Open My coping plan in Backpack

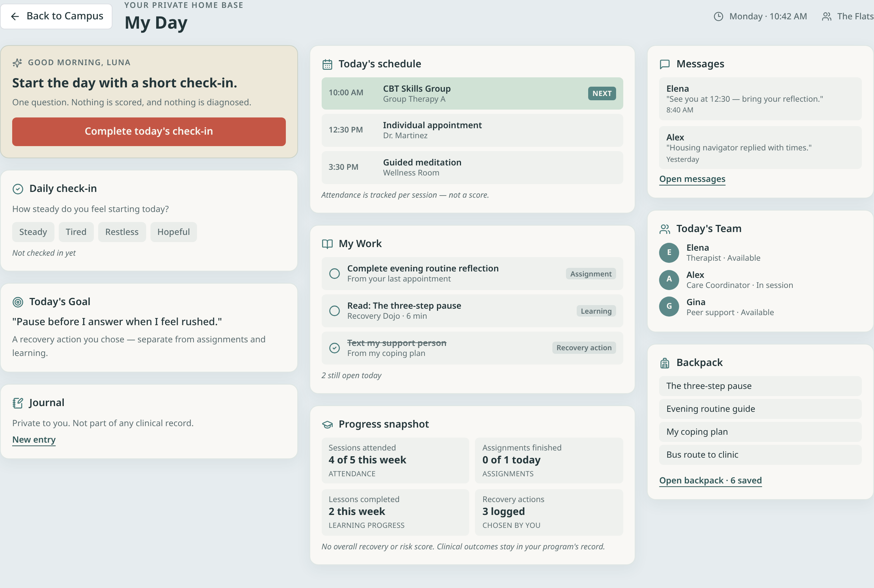760,432
